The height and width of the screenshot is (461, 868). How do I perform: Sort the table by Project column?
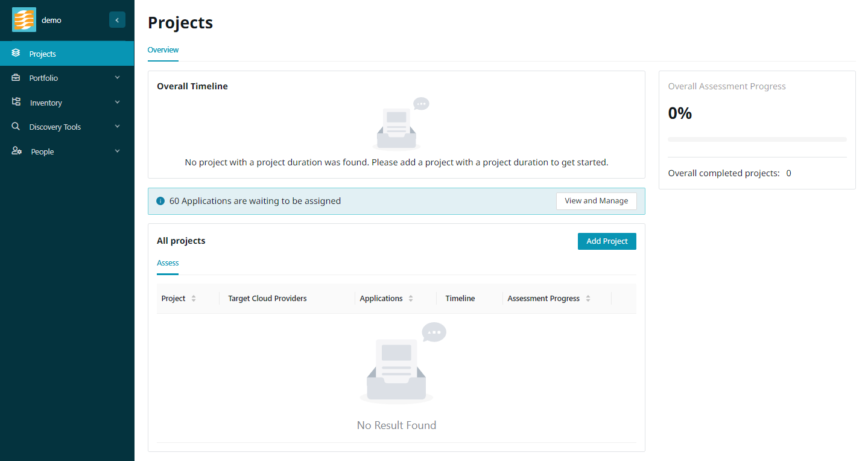[x=193, y=299]
